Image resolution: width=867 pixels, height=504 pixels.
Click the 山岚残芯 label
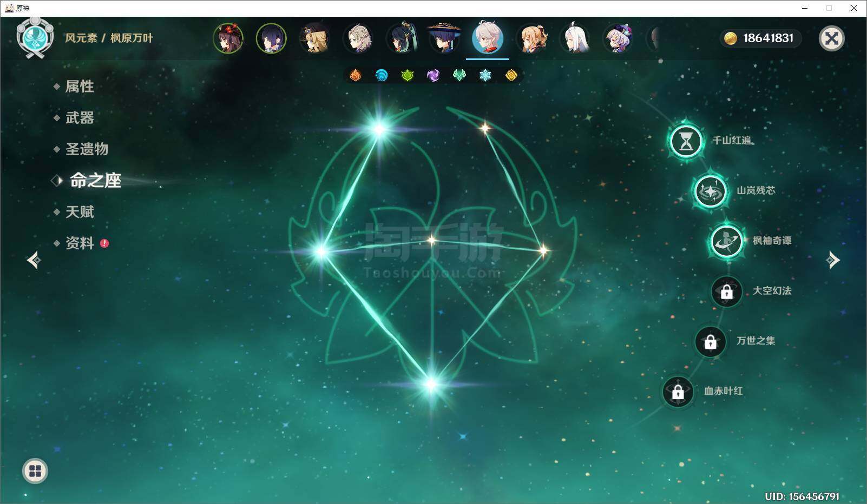tap(756, 190)
